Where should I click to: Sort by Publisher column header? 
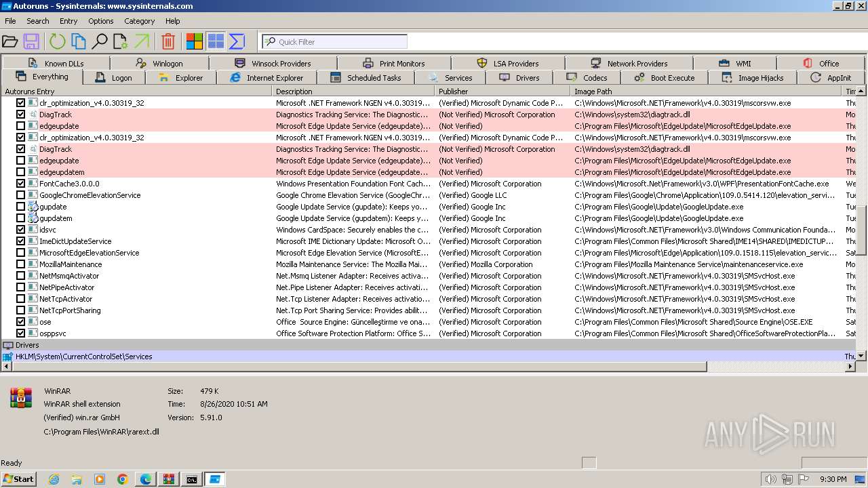click(502, 91)
